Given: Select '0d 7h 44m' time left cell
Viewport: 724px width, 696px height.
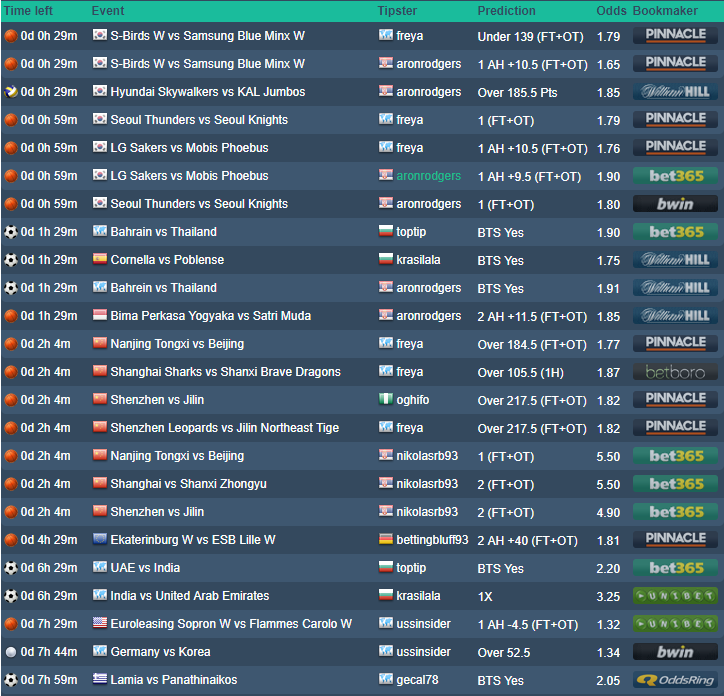Looking at the screenshot, I should coord(49,652).
